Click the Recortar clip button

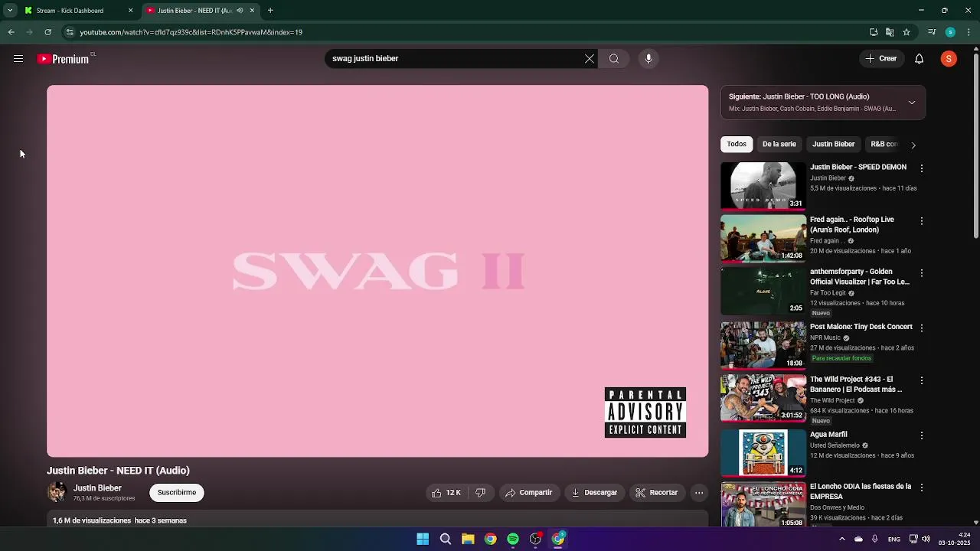657,493
